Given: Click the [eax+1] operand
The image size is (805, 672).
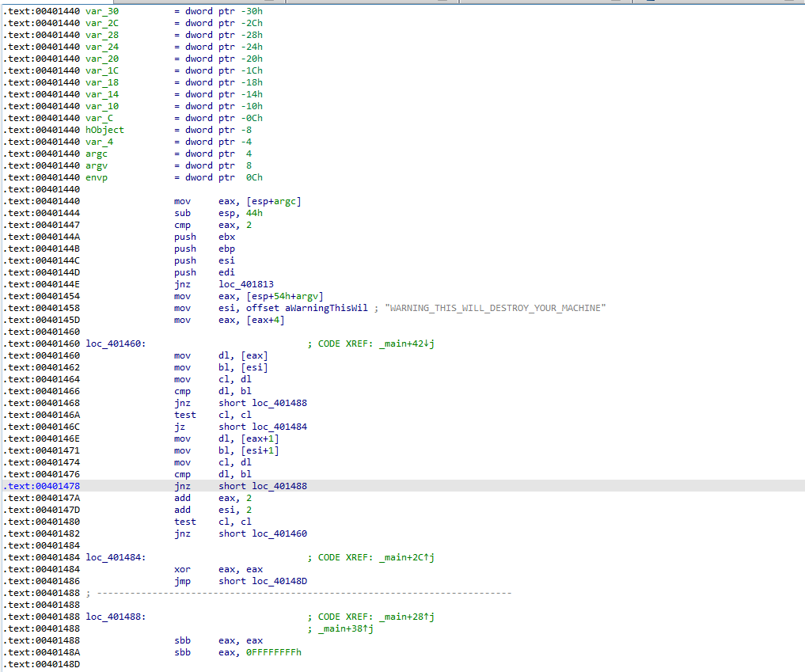Looking at the screenshot, I should tap(260, 439).
